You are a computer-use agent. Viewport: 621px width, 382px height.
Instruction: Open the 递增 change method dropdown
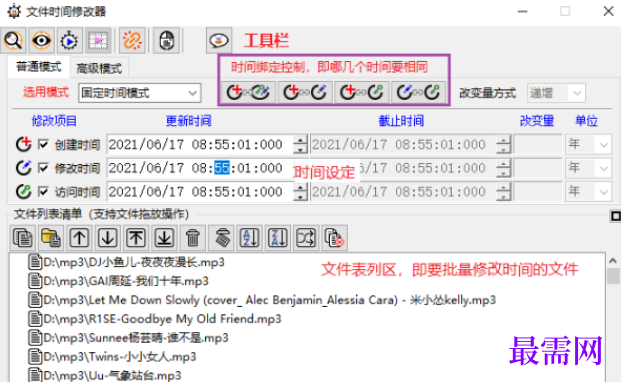556,93
